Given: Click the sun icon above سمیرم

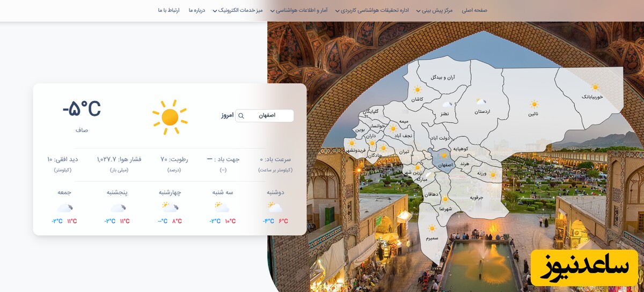Looking at the screenshot, I should [x=431, y=229].
